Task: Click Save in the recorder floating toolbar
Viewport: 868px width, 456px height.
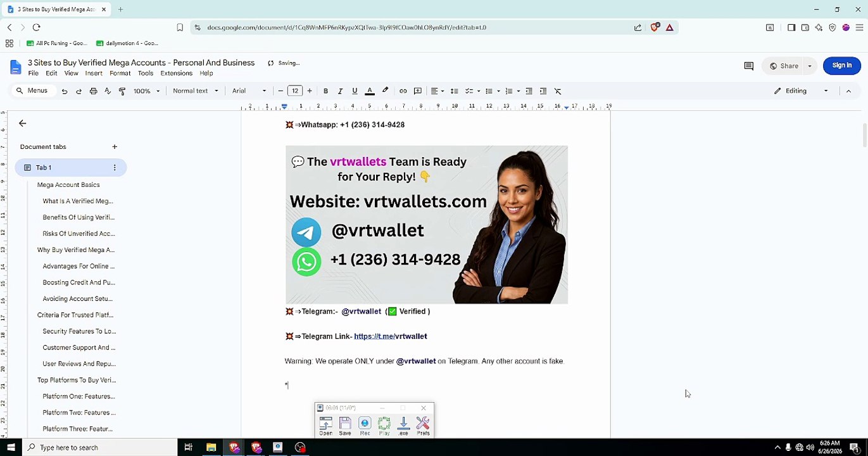Action: [x=345, y=426]
